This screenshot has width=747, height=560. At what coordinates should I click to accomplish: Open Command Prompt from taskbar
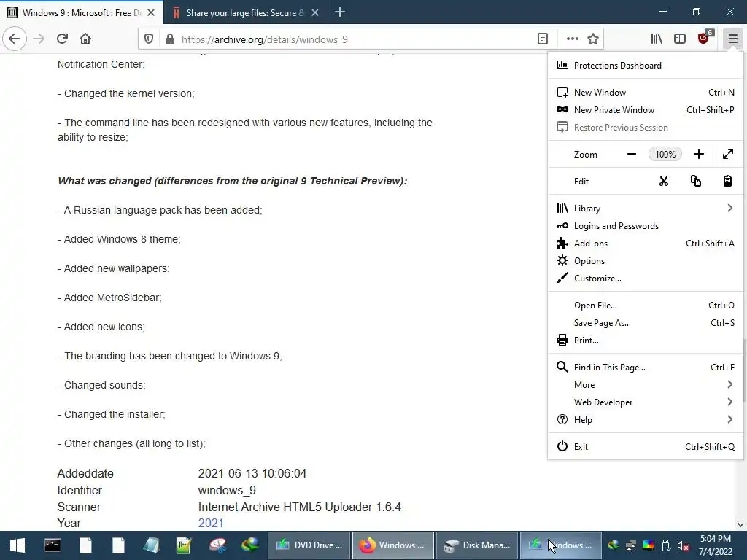[x=53, y=545]
